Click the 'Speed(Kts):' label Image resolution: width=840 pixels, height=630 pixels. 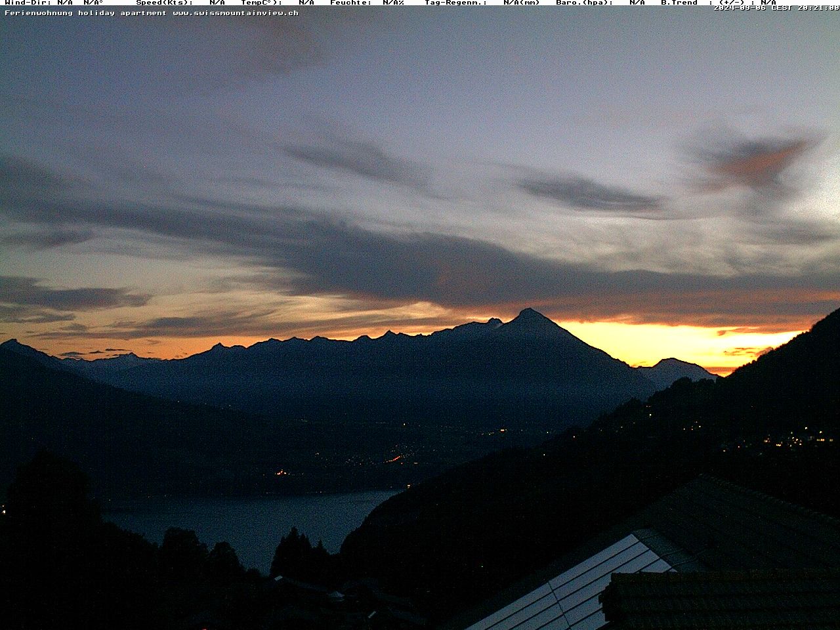pos(165,3)
